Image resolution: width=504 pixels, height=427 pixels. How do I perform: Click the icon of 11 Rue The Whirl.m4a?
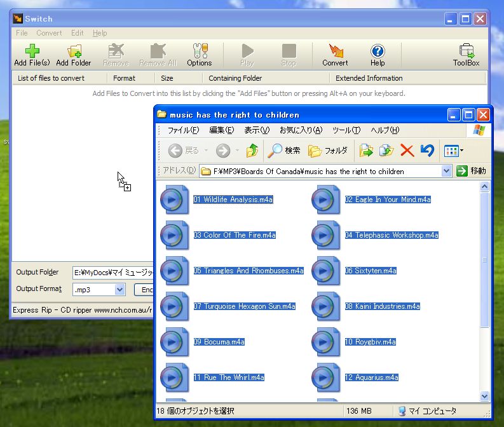click(x=175, y=377)
